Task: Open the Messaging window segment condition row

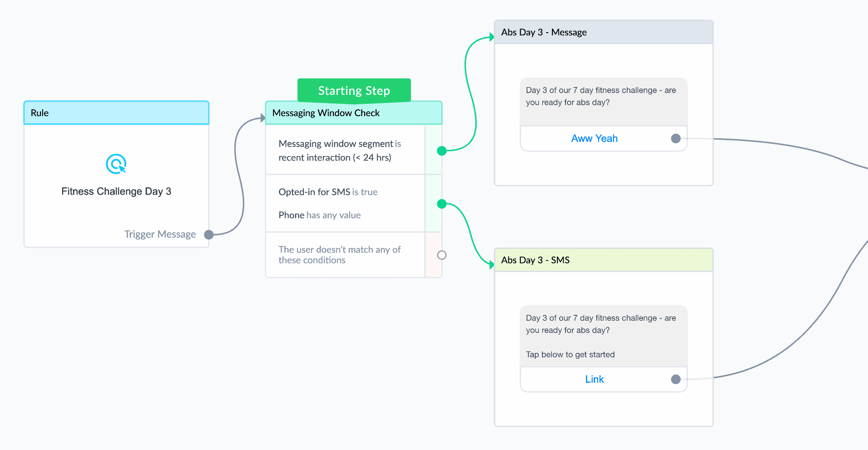Action: click(x=345, y=150)
